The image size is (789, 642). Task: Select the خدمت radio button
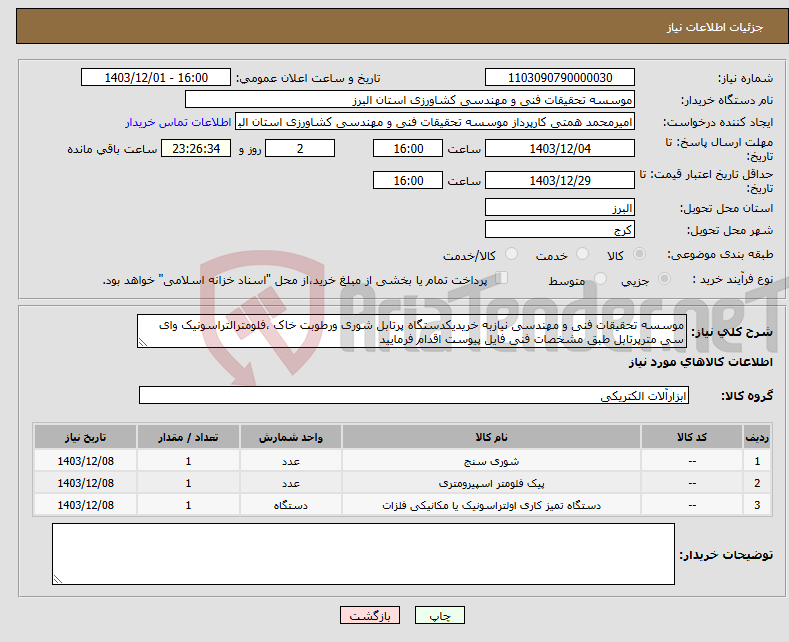pos(582,254)
